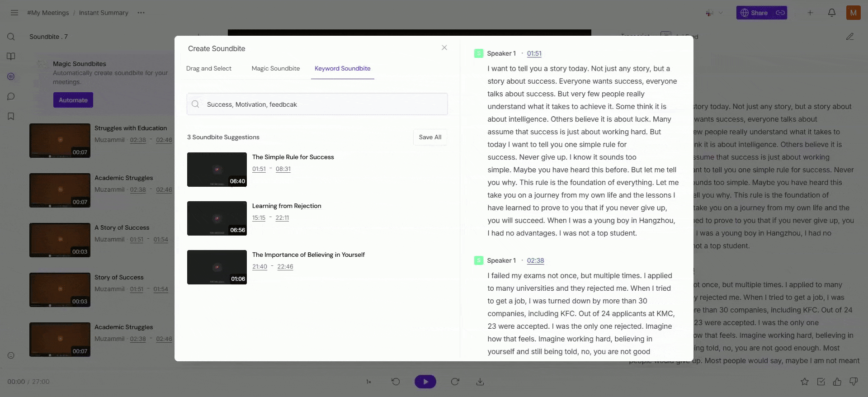868x397 pixels.
Task: Click The Importance of Believing in Yourself title
Action: [308, 255]
